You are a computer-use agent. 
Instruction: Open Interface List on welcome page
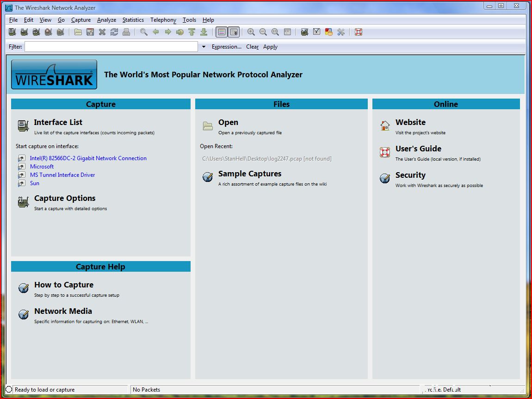(58, 122)
